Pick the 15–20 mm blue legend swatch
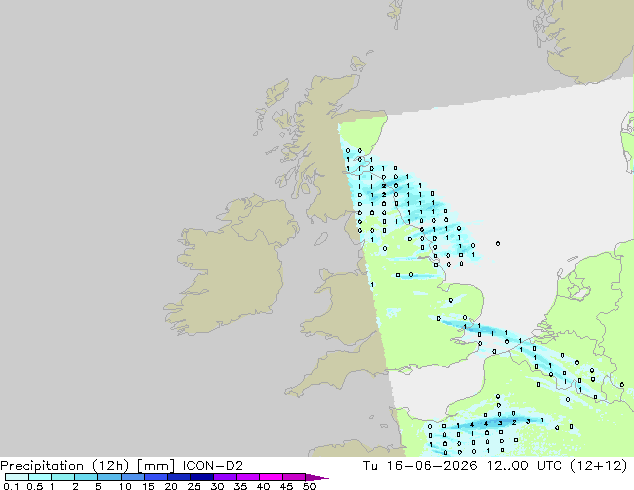This screenshot has height=490, width=634. pyautogui.click(x=155, y=477)
